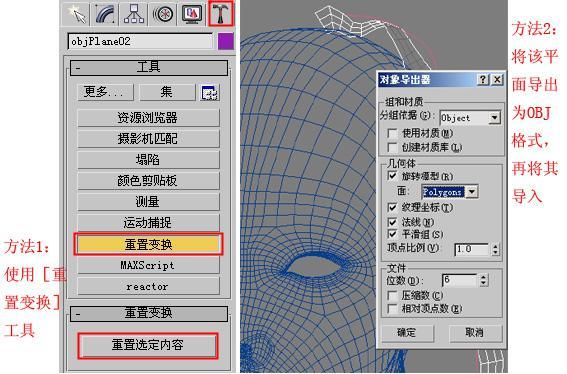Collapse the 工具 rollout header
567x374 pixels.
click(149, 67)
